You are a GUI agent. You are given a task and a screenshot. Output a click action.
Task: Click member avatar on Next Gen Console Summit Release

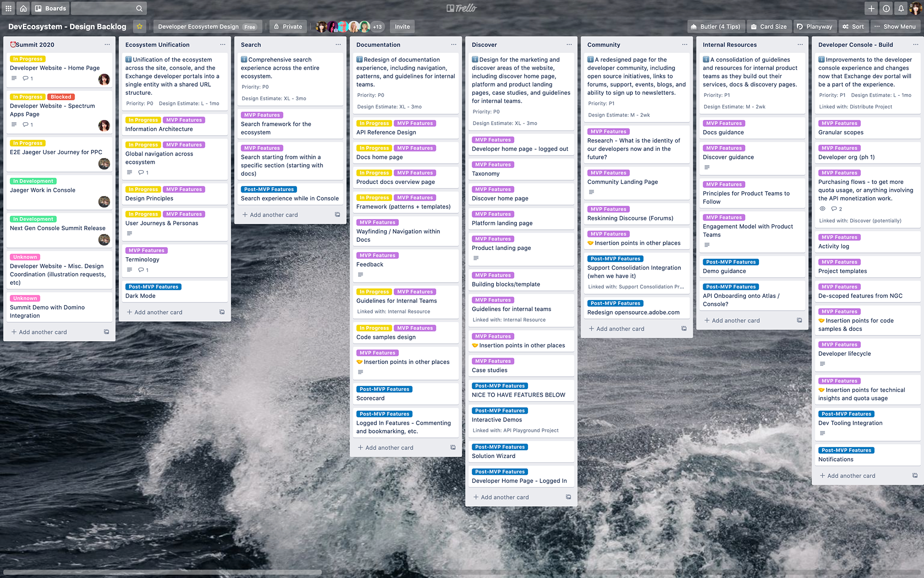[x=104, y=239]
